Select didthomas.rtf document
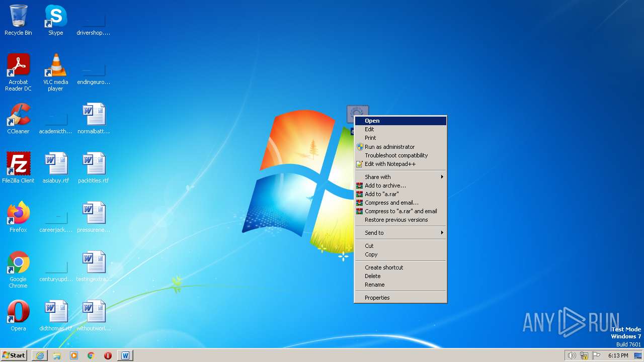 [55, 316]
